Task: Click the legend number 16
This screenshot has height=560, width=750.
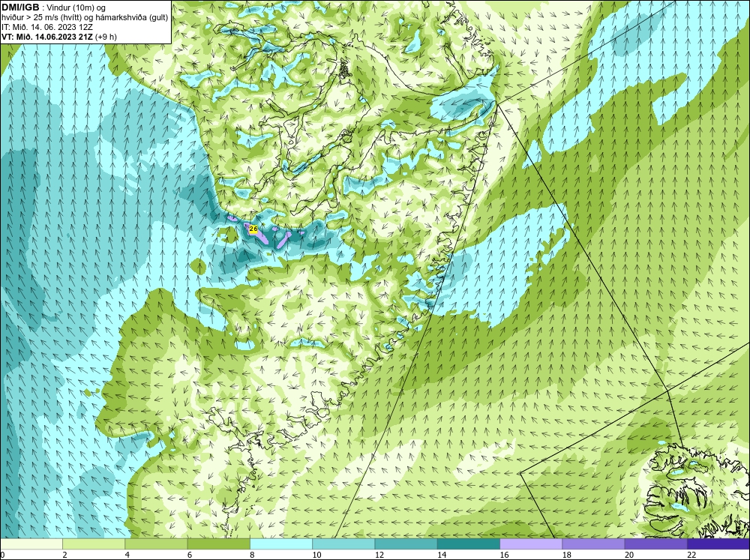Action: click(x=504, y=555)
